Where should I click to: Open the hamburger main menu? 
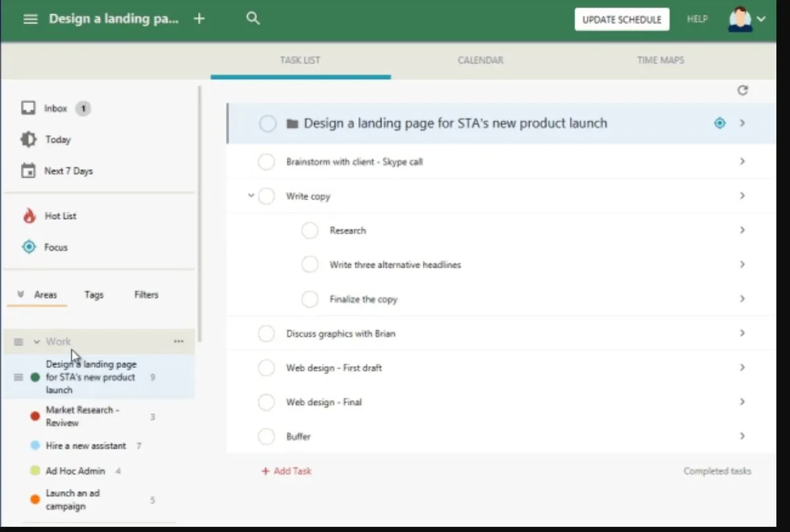[30, 19]
